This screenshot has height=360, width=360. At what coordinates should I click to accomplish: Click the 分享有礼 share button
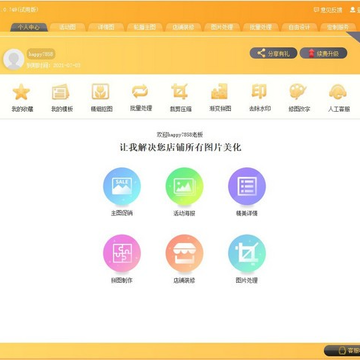pyautogui.click(x=273, y=53)
